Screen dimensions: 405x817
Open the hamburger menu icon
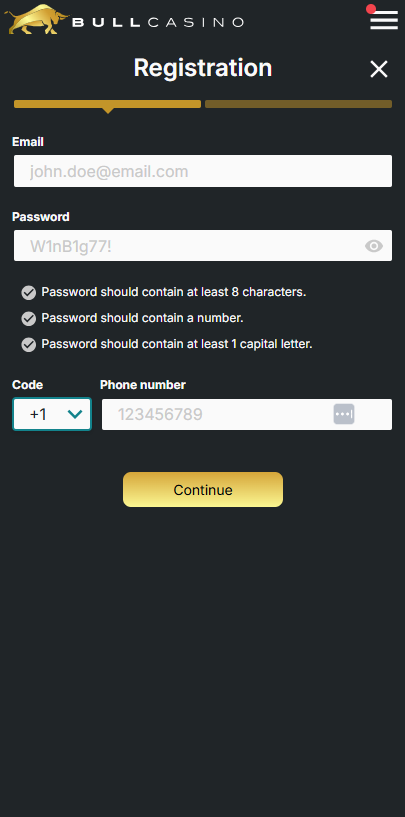click(384, 20)
